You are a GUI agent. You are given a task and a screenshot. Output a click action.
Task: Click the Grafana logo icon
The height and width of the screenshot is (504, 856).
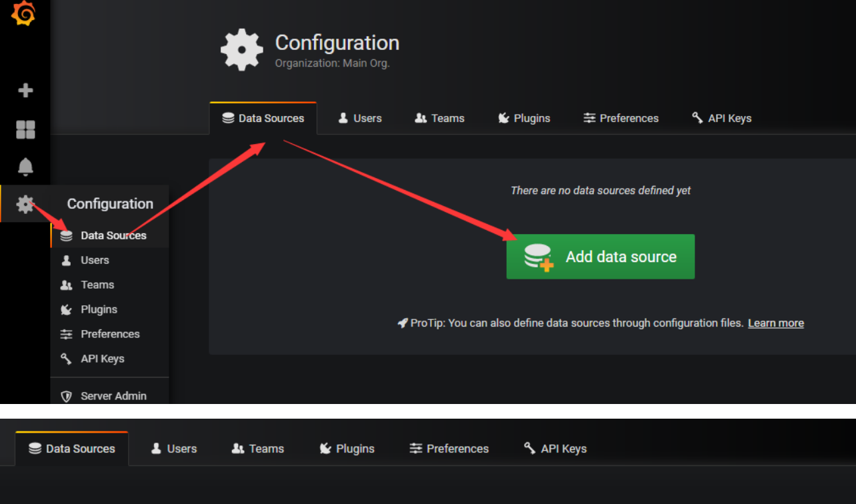pyautogui.click(x=24, y=12)
